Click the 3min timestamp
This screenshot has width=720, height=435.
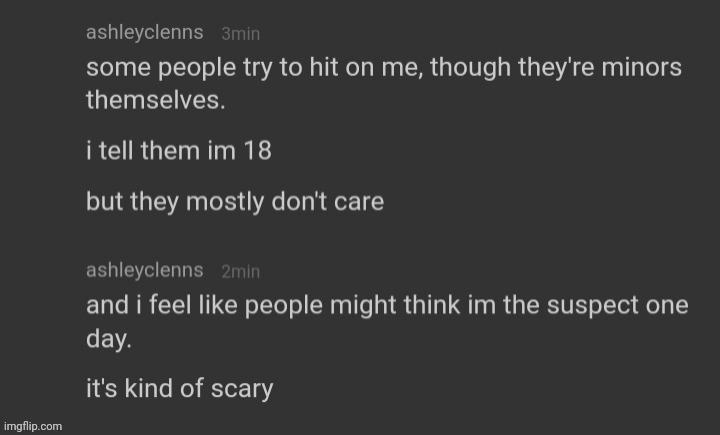coord(241,34)
